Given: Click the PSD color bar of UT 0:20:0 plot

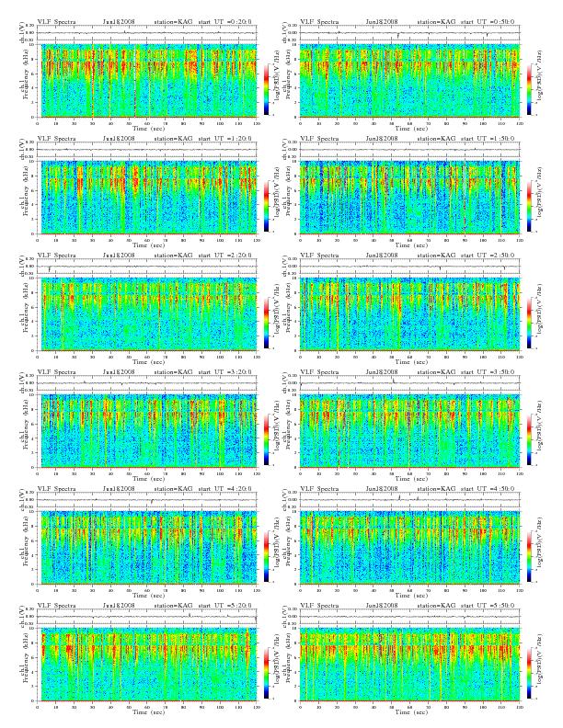Looking at the screenshot, I should click(x=266, y=89).
